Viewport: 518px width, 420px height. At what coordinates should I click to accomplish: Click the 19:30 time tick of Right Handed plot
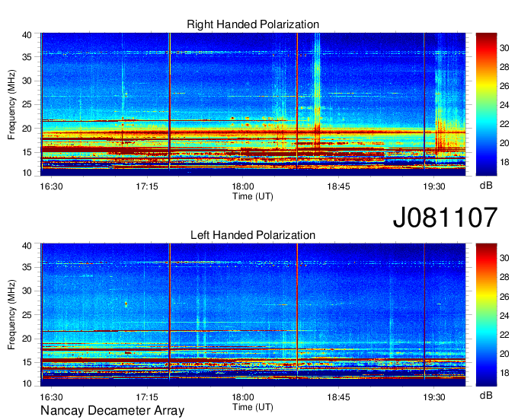point(434,186)
